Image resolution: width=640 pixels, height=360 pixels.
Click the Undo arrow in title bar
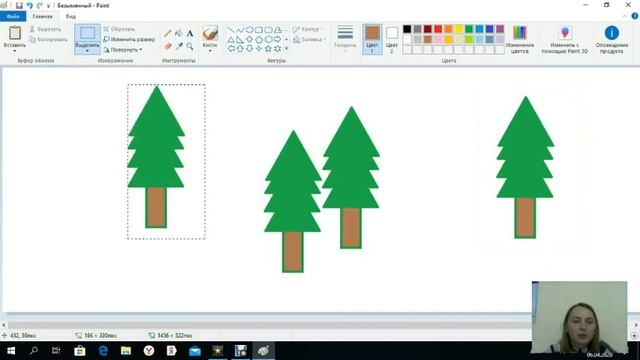tap(29, 5)
